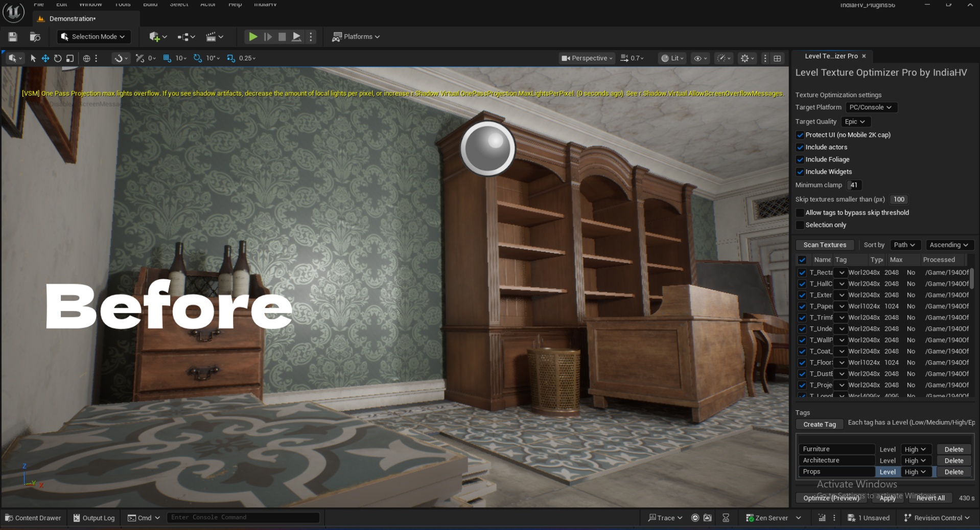Viewport: 980px width, 530px height.
Task: Click the Minimum clamp value field
Action: [x=854, y=185]
